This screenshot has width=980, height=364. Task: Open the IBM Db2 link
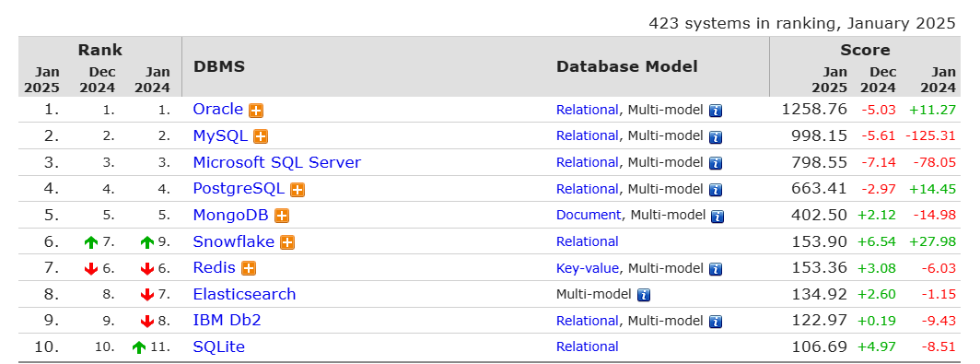point(227,320)
